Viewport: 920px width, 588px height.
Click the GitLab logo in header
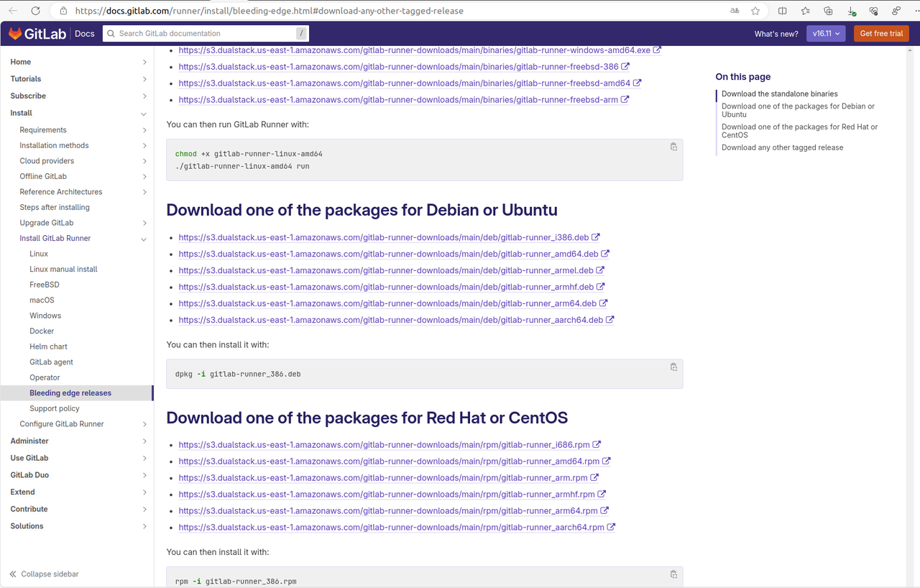[x=39, y=34]
